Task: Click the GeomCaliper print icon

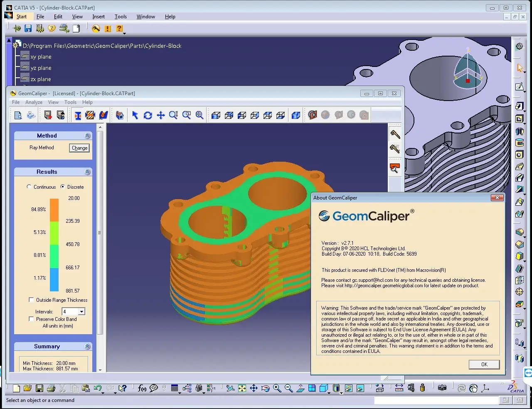Action: point(31,115)
